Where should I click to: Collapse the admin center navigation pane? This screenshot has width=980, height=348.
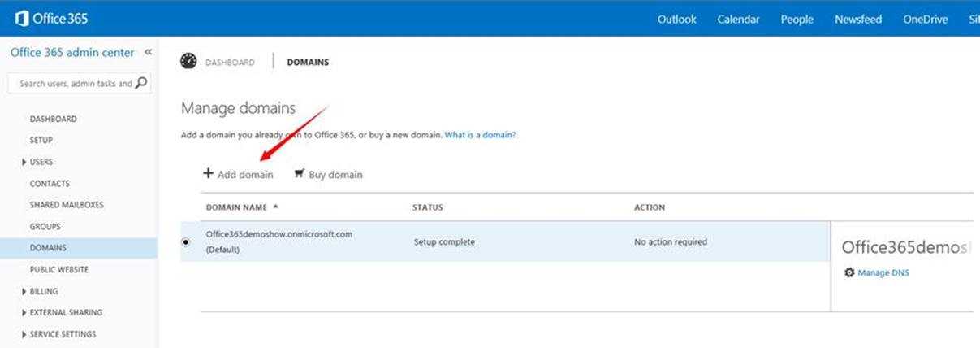[x=148, y=52]
